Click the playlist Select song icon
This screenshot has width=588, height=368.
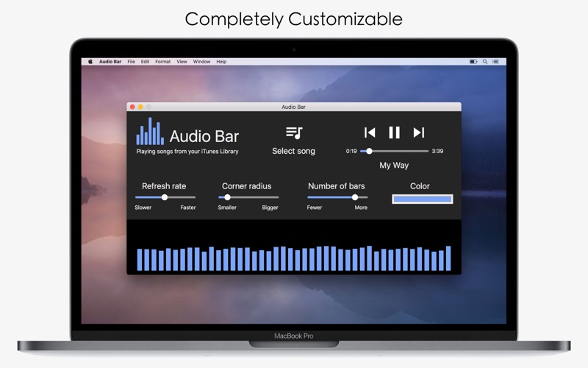pos(294,132)
